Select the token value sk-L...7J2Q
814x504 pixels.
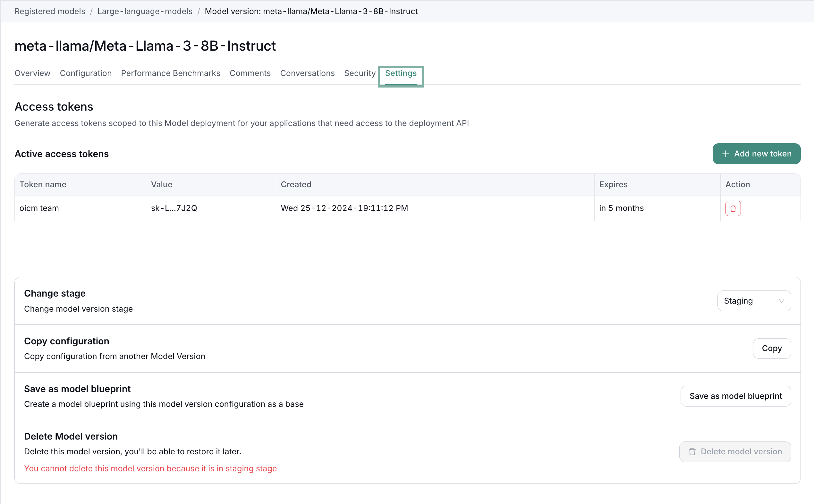click(x=174, y=208)
